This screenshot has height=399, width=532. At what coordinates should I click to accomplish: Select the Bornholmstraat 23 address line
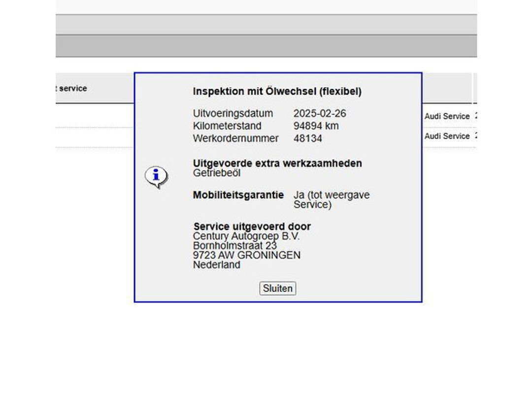pyautogui.click(x=235, y=245)
